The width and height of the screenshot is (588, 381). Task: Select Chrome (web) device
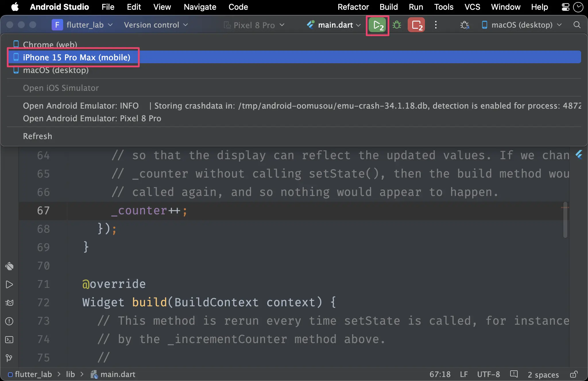294,45
